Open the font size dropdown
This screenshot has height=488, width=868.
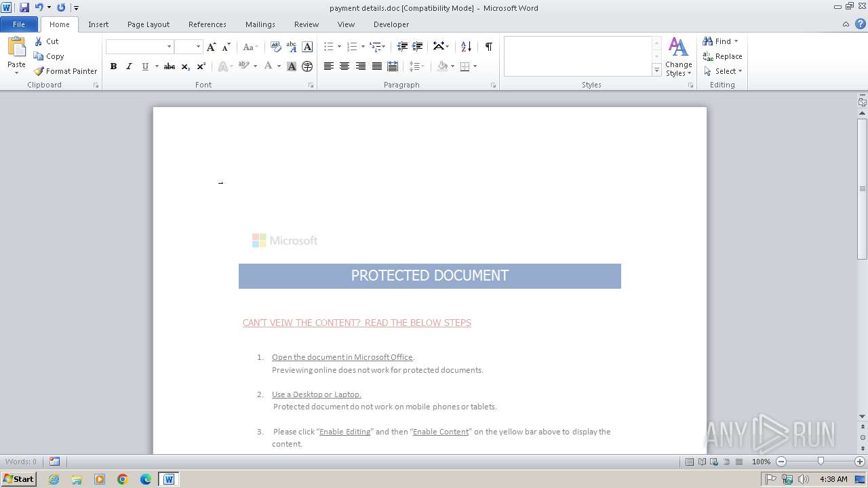(198, 47)
